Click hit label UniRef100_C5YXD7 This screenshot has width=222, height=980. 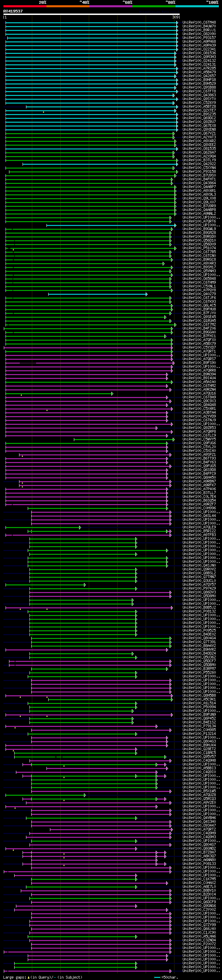pyautogui.click(x=199, y=347)
